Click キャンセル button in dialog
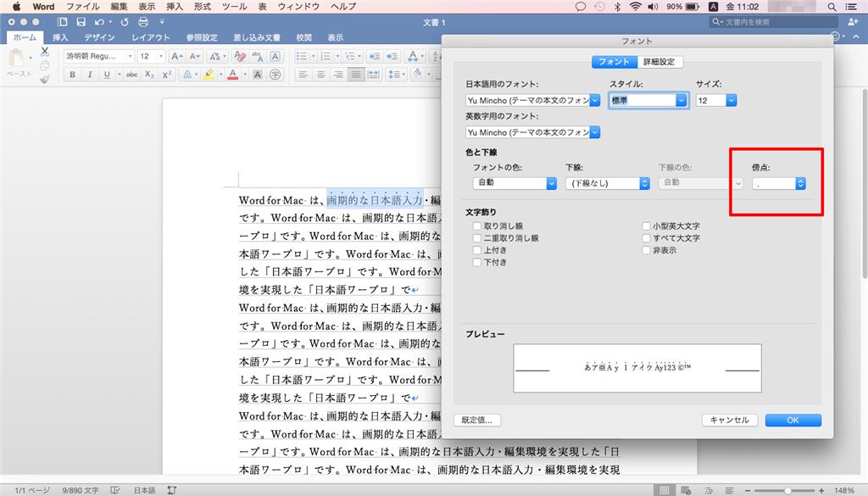 click(x=730, y=421)
